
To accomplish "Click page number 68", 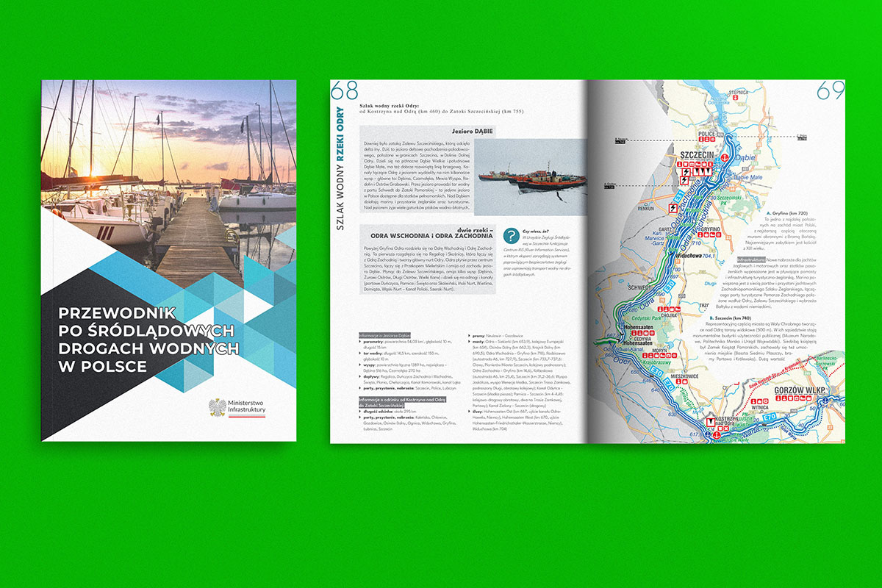I will point(344,90).
